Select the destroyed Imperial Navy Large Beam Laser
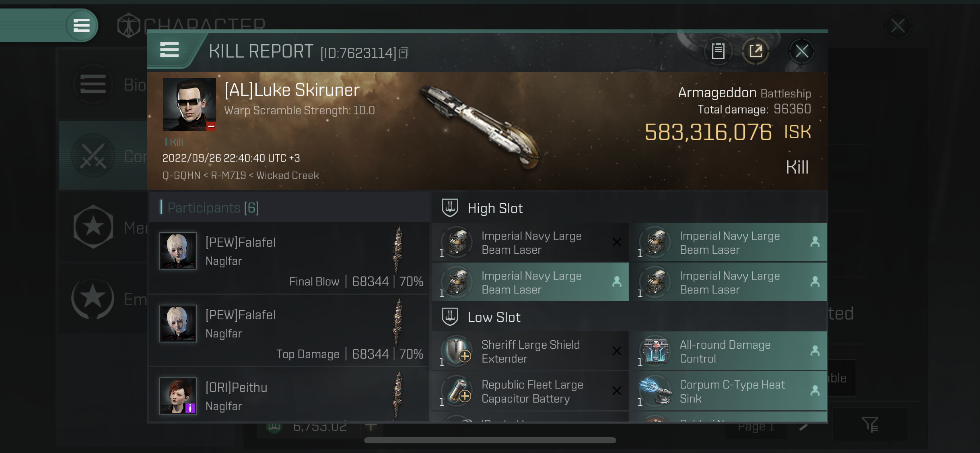The width and height of the screenshot is (980, 453). [x=530, y=242]
